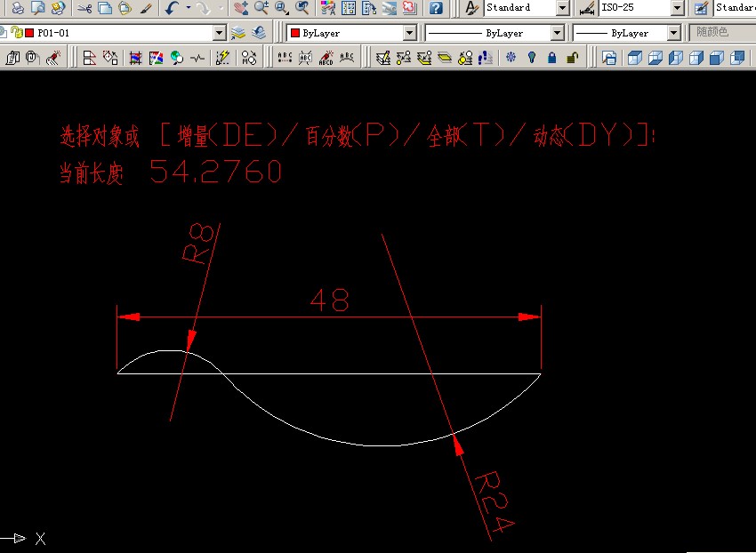Viewport: 756px width, 553px height.
Task: Click the Plot printer icon
Action: pyautogui.click(x=18, y=8)
